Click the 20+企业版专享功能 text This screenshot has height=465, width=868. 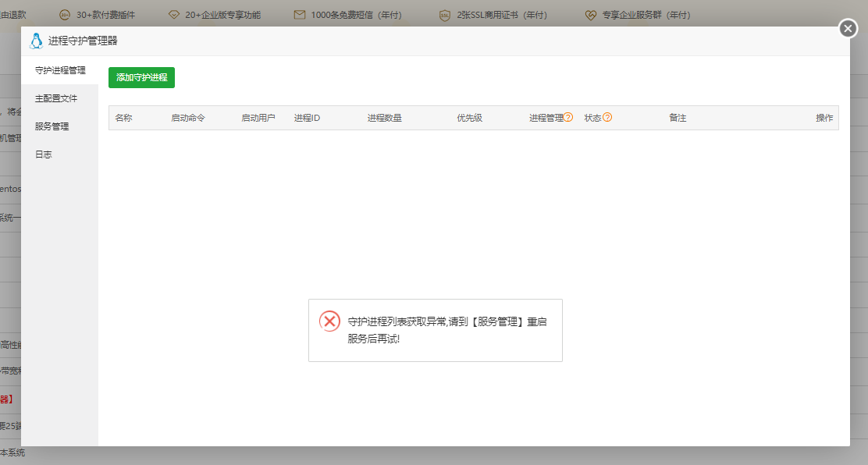pyautogui.click(x=222, y=15)
